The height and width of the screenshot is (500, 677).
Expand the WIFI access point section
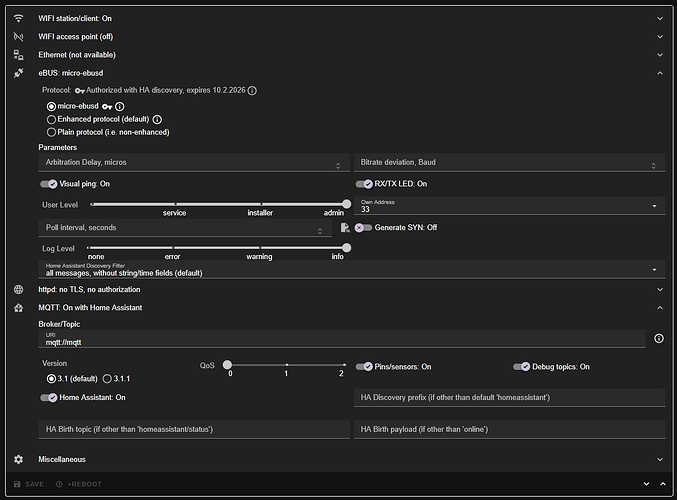point(659,36)
